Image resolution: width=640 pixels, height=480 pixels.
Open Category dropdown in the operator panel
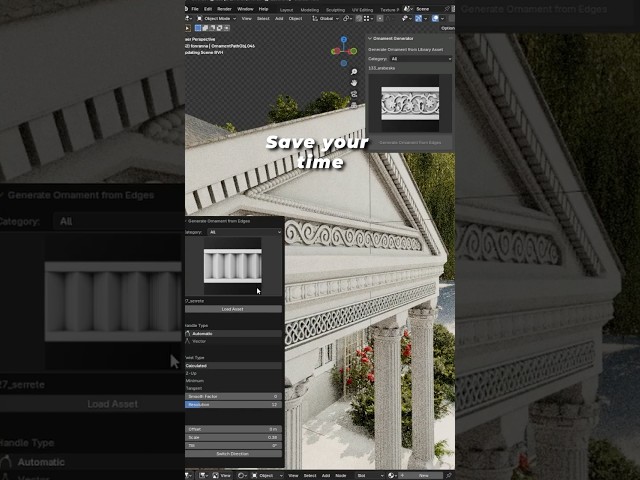(245, 232)
